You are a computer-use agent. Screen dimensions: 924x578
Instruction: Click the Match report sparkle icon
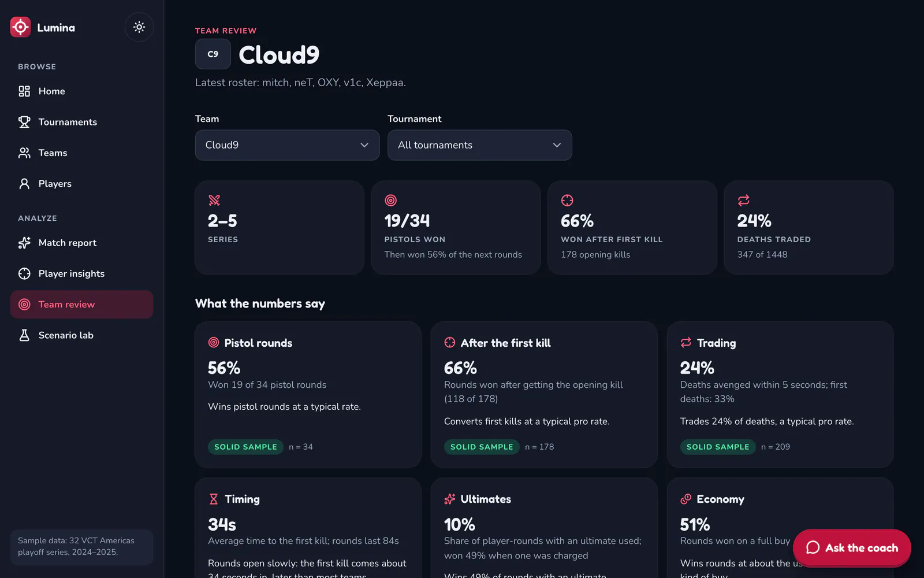pos(24,243)
